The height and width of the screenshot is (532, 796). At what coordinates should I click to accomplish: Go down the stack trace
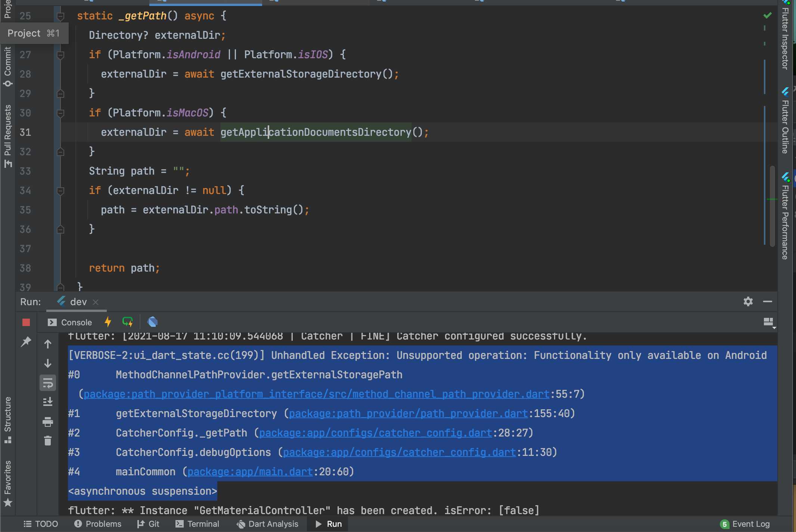(47, 362)
